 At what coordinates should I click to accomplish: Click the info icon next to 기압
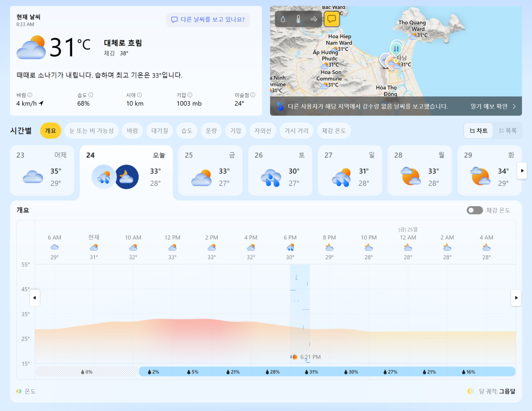[x=190, y=95]
